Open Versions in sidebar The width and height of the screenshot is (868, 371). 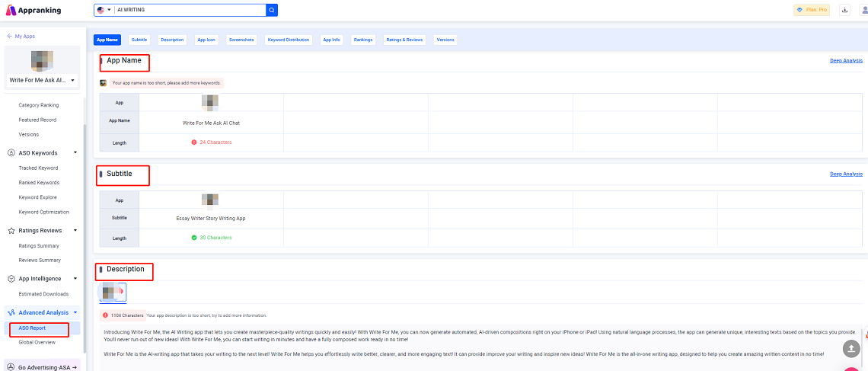(28, 135)
